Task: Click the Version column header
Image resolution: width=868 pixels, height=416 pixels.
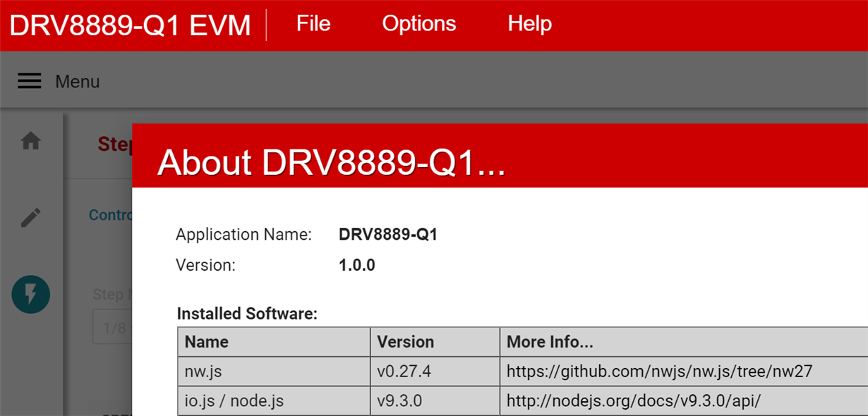Action: (435, 342)
